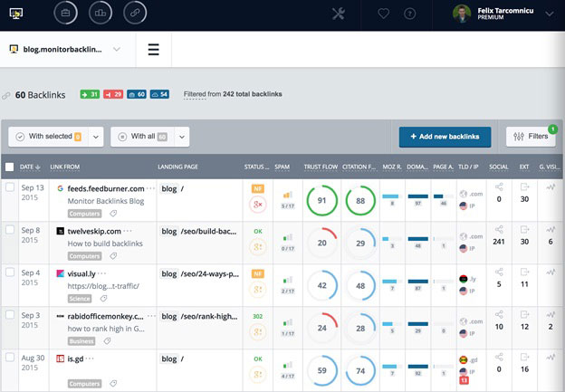The image size is (565, 392).
Task: Click the Google+ icon for feeds.feedburner.com
Action: click(258, 206)
